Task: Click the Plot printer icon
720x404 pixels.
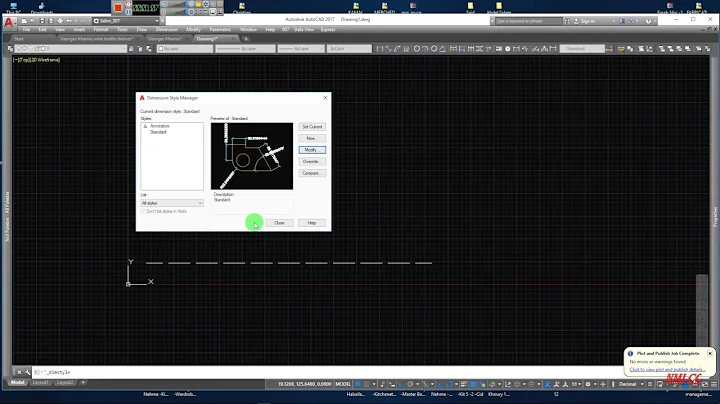Action: [x=60, y=21]
